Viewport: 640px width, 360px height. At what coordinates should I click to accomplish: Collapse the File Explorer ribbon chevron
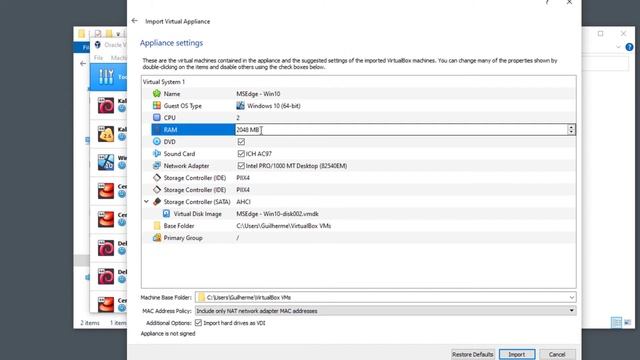point(618,47)
